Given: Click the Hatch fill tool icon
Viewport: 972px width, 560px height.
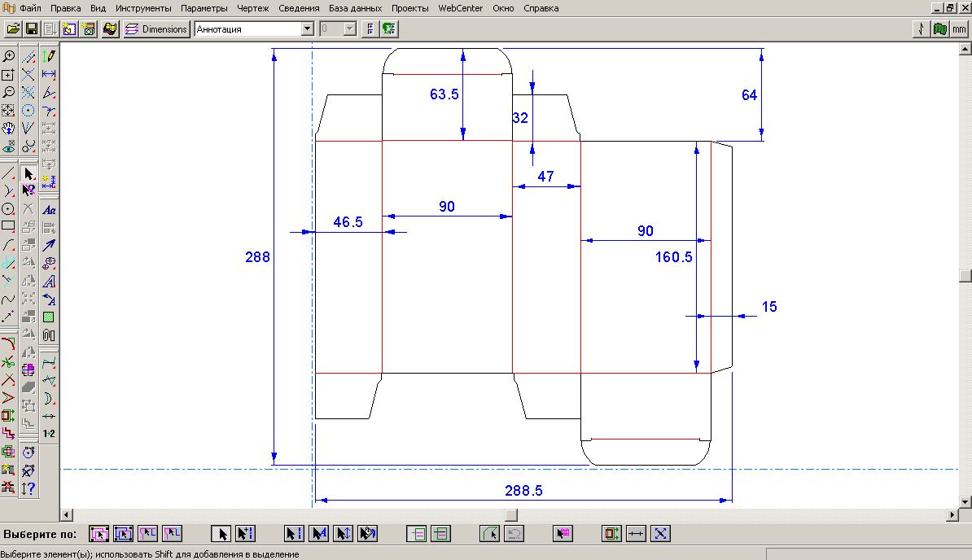Looking at the screenshot, I should pos(49,317).
